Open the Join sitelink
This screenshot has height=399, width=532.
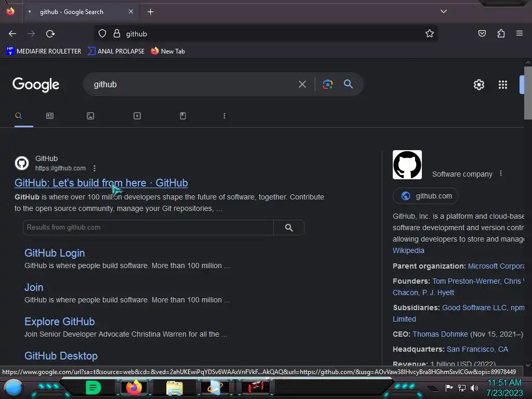34,287
